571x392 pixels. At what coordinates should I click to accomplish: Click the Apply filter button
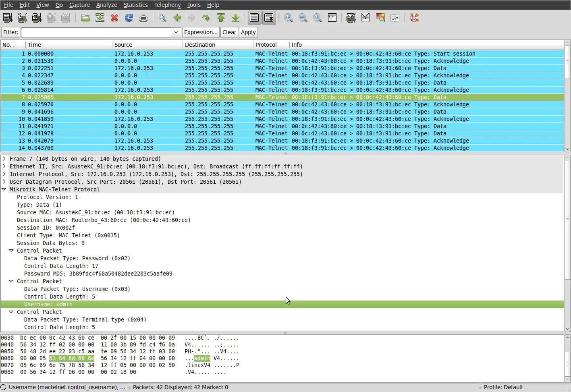pos(248,32)
